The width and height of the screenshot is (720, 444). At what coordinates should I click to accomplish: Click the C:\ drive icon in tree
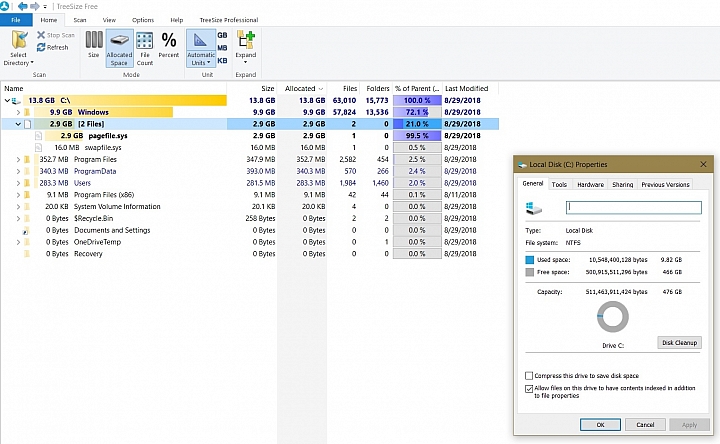click(x=16, y=101)
